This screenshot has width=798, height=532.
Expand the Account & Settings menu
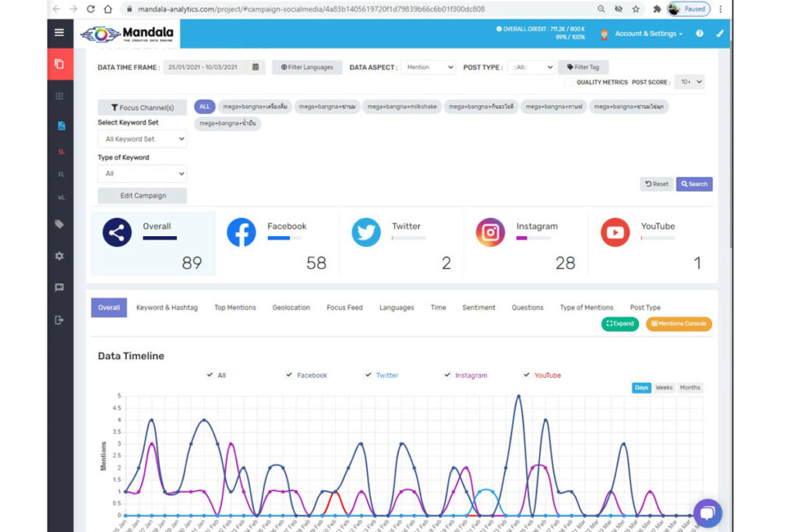648,33
